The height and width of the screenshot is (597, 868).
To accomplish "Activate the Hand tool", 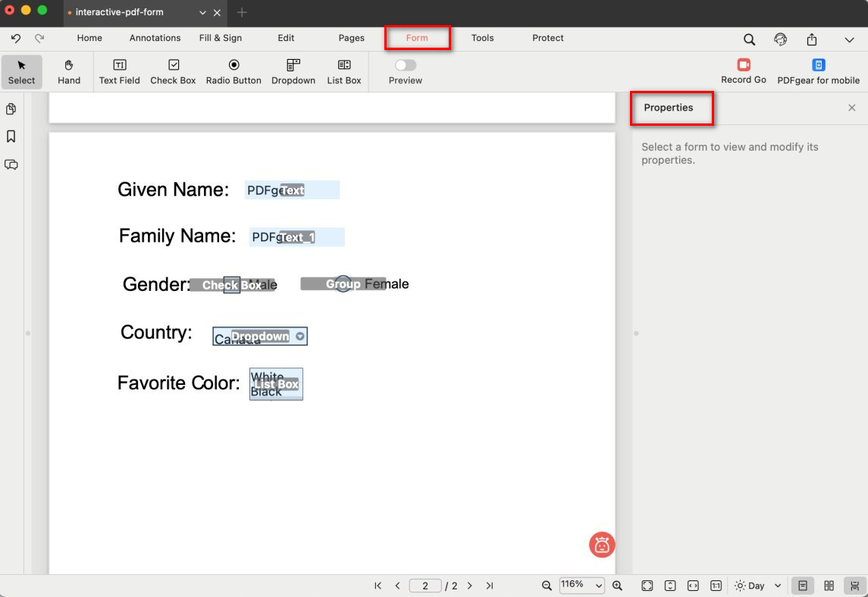I will click(69, 72).
